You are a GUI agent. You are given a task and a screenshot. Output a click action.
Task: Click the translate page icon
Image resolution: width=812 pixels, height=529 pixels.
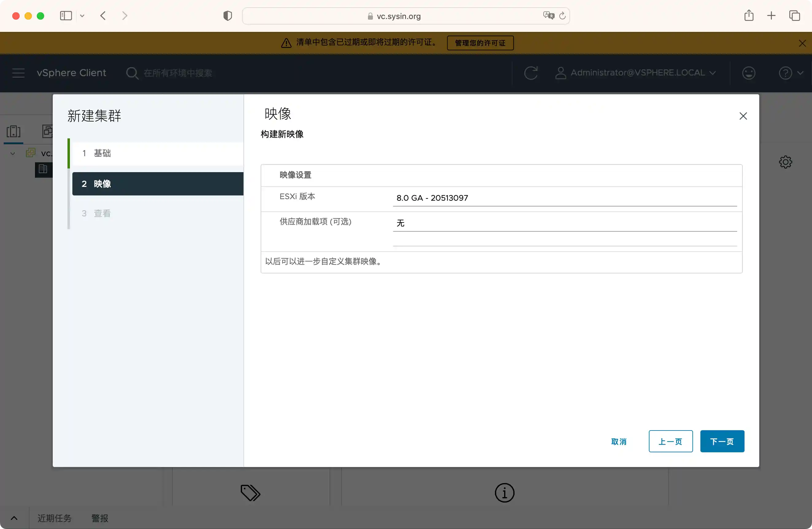pos(548,16)
